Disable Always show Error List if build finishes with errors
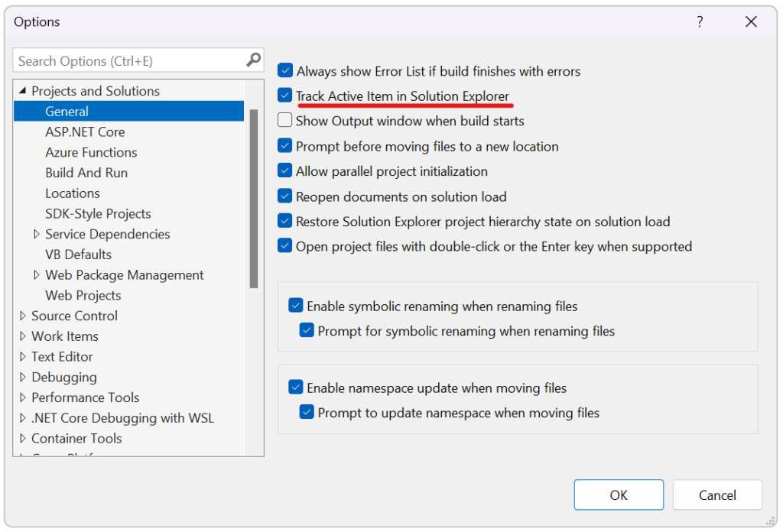783x532 pixels. point(284,70)
